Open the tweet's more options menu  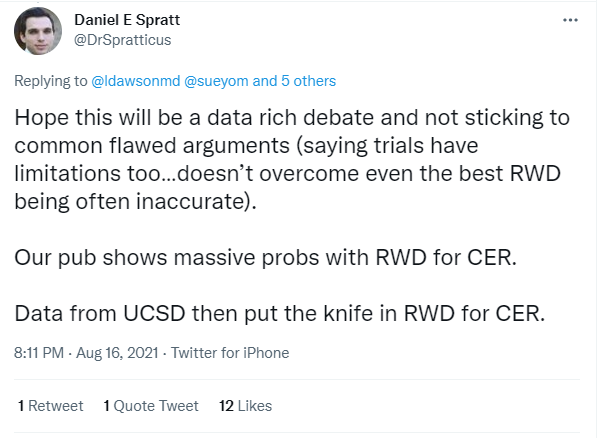click(x=570, y=20)
